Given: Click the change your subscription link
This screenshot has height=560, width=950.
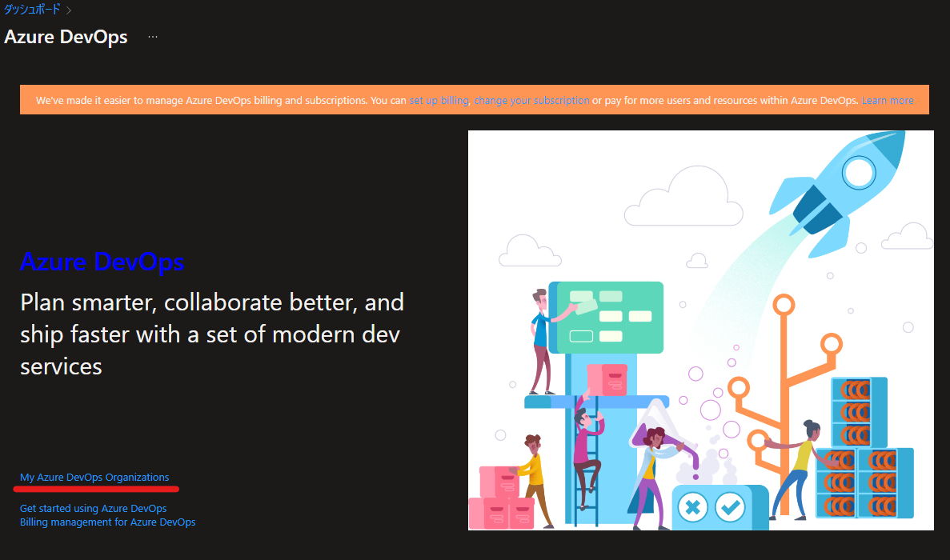Looking at the screenshot, I should pyautogui.click(x=530, y=100).
